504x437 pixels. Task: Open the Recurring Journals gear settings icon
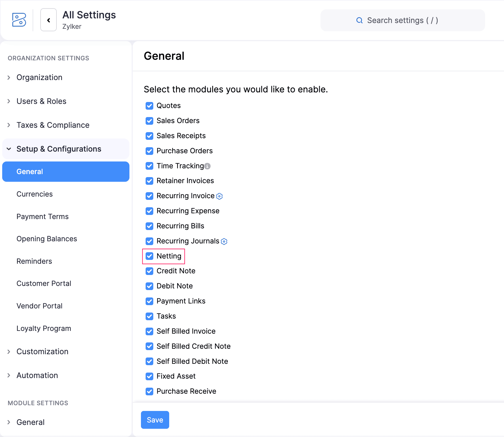point(224,241)
